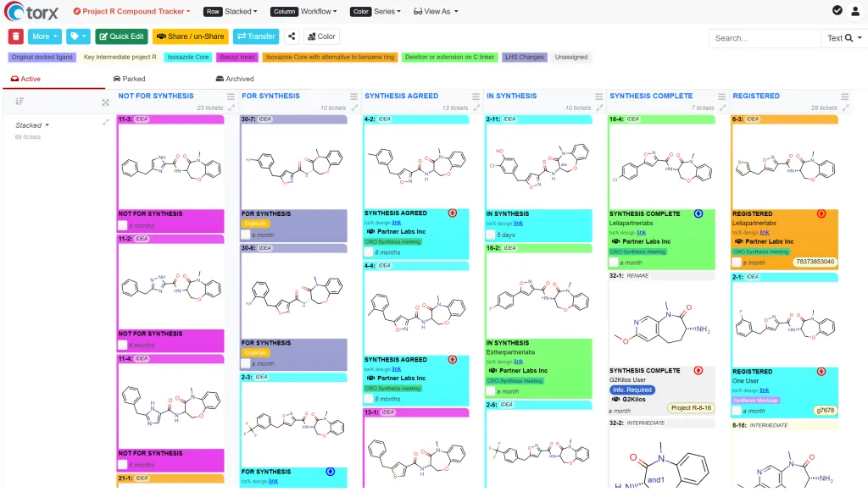Open Stacked dropdown in left panel
The width and height of the screenshot is (868, 492).
(x=32, y=125)
